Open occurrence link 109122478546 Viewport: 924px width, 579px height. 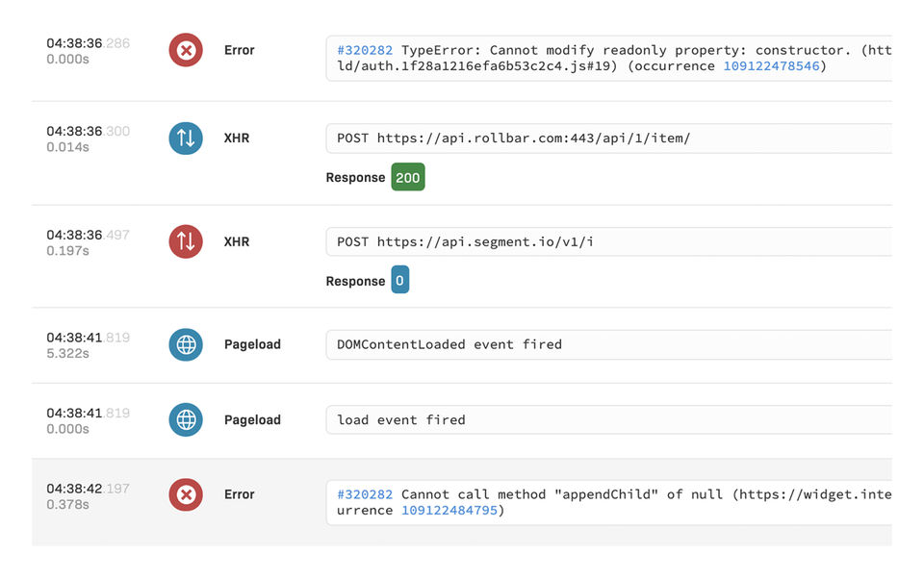click(x=770, y=66)
